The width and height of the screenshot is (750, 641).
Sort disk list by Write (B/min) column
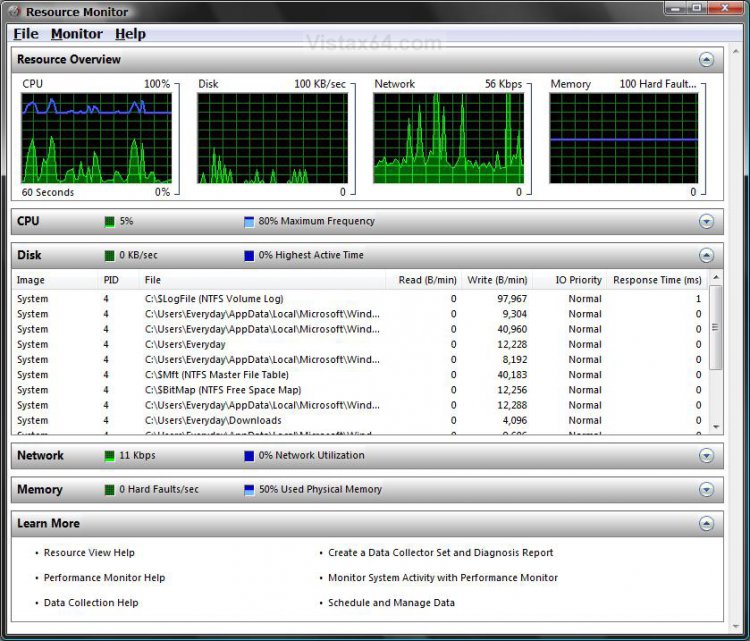[x=496, y=281]
